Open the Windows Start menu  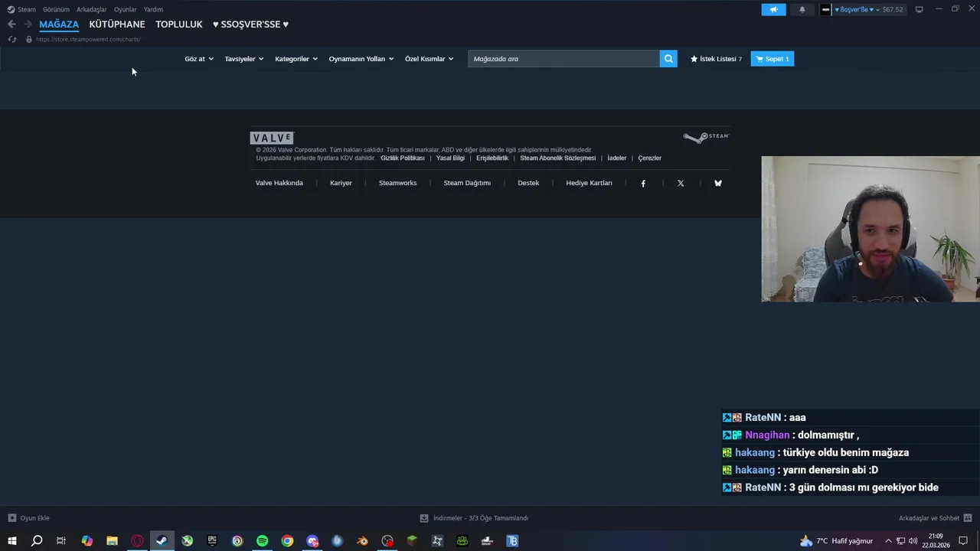point(11,541)
